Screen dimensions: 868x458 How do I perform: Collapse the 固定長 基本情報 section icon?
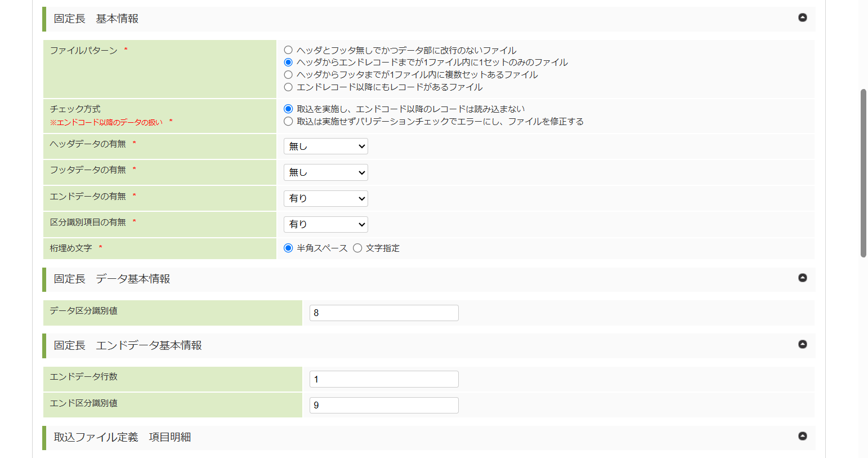point(803,17)
